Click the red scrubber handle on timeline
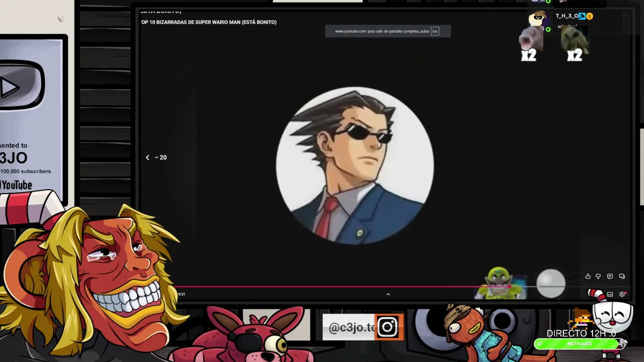The image size is (644, 362). click(x=510, y=287)
